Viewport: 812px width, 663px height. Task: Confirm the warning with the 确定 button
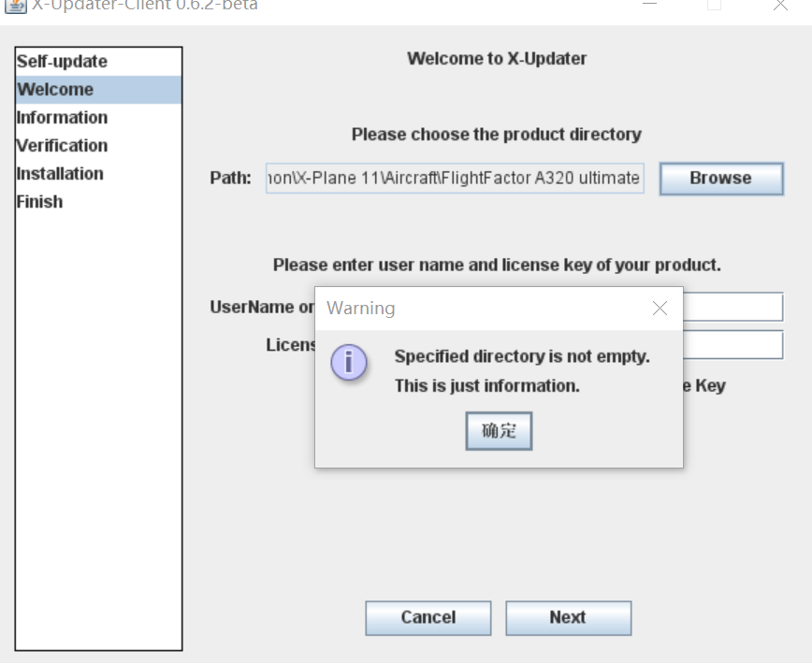click(499, 430)
